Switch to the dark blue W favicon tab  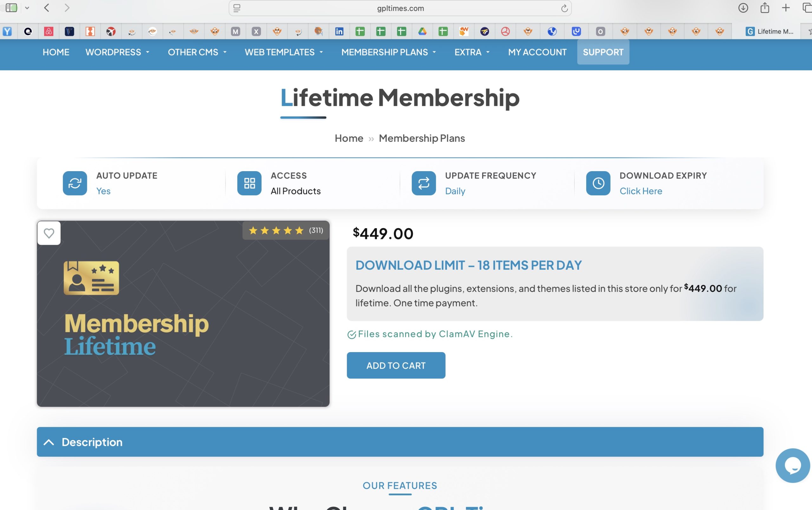tap(69, 31)
